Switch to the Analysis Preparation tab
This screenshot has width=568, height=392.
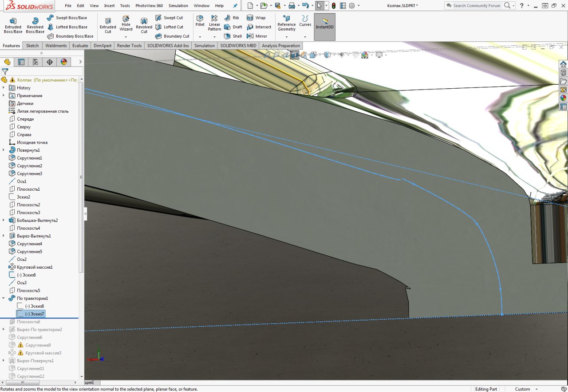click(281, 46)
